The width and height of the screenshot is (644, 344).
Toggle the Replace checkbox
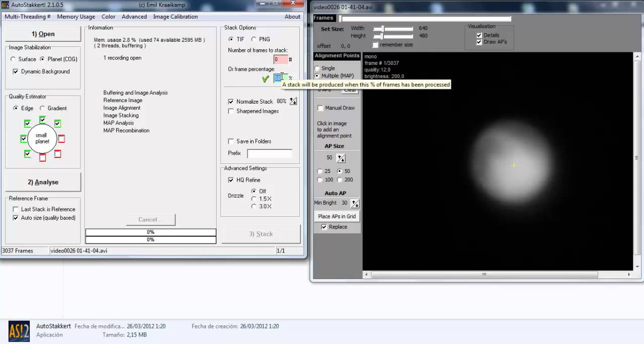point(324,227)
